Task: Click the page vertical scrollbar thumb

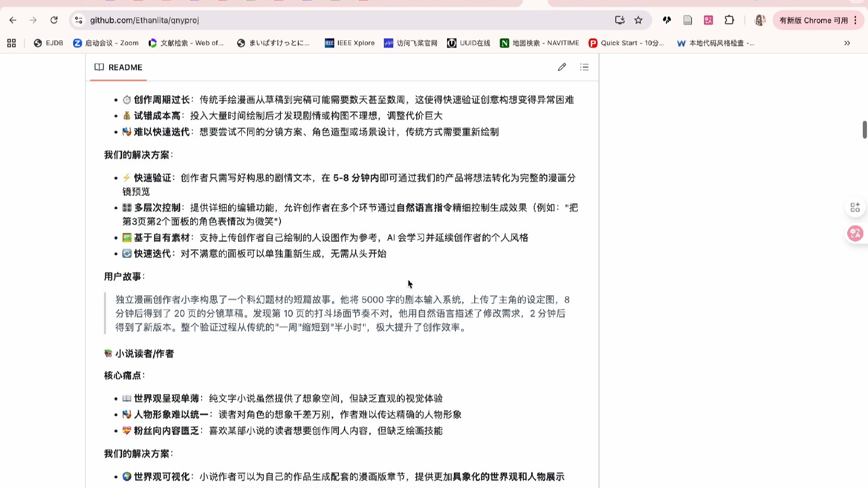Action: (864, 130)
